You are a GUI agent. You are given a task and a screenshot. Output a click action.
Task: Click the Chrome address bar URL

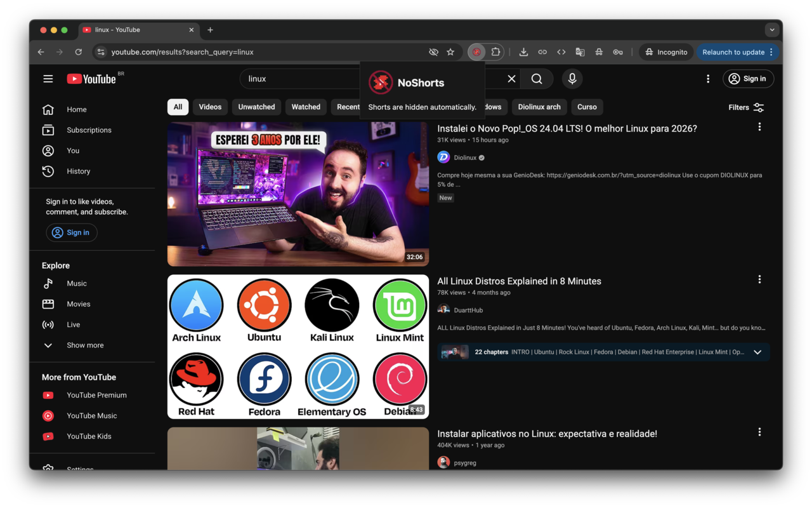[183, 52]
